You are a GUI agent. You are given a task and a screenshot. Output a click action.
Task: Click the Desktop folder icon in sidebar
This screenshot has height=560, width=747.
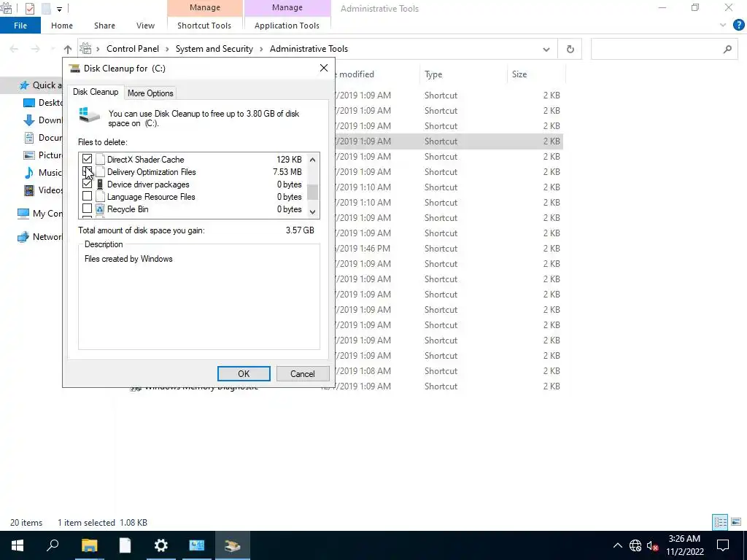pos(29,103)
